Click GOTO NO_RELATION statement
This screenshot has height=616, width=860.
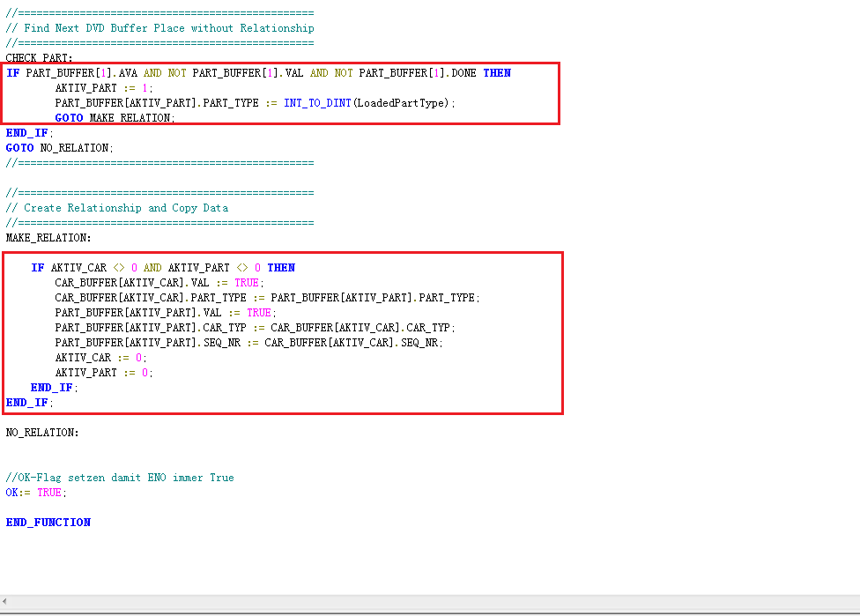tap(60, 148)
